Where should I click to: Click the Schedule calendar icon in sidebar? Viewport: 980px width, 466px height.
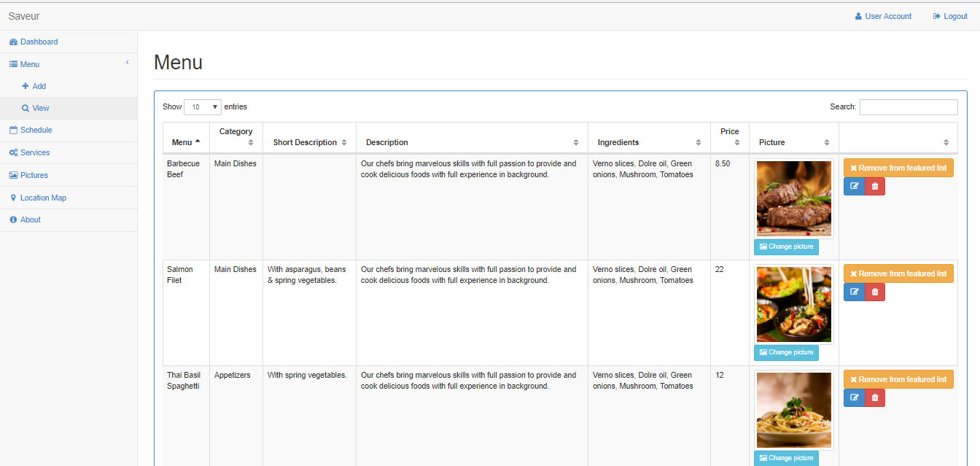tap(13, 131)
